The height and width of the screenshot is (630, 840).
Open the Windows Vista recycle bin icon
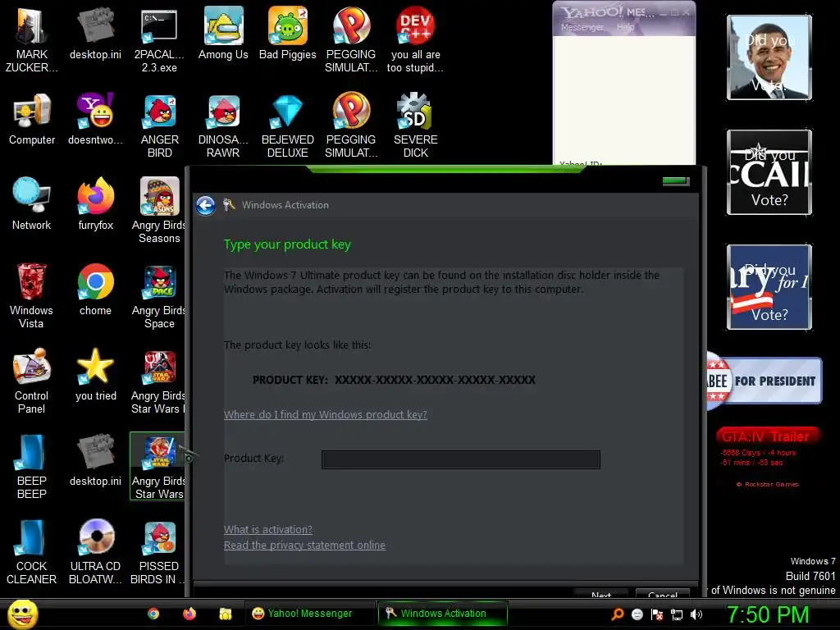point(31,295)
